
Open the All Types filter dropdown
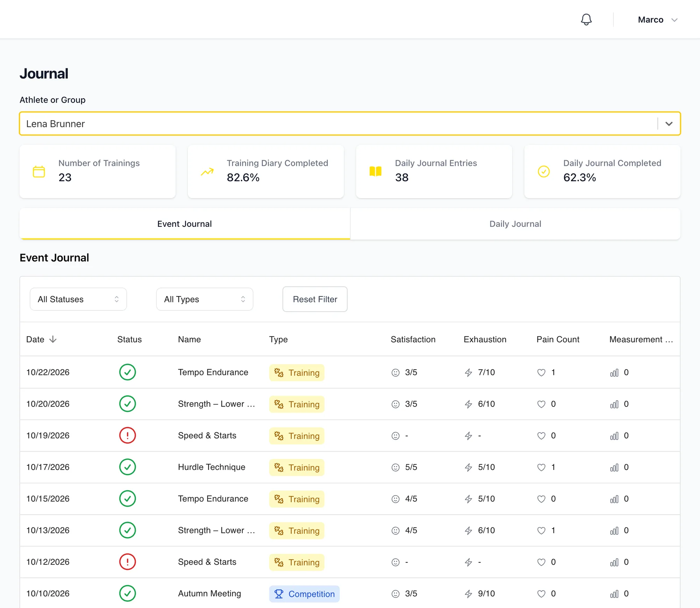pyautogui.click(x=205, y=299)
